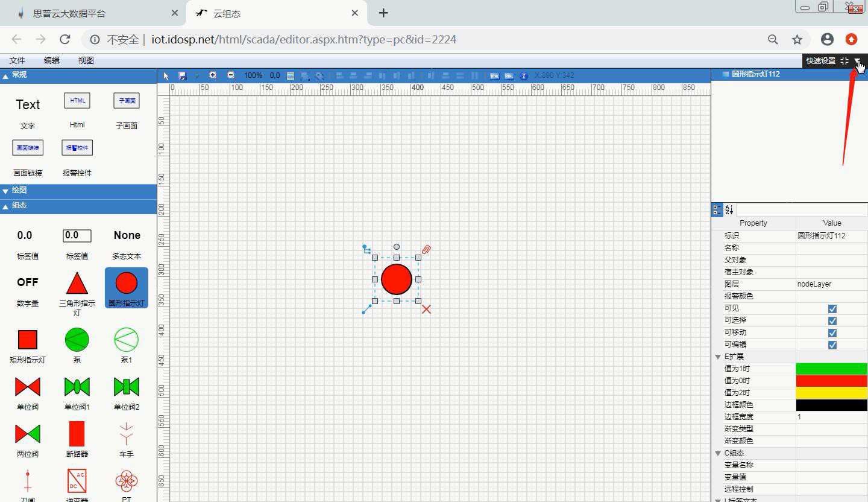
Task: Open the 快速设置 dropdown arrow
Action: [857, 61]
